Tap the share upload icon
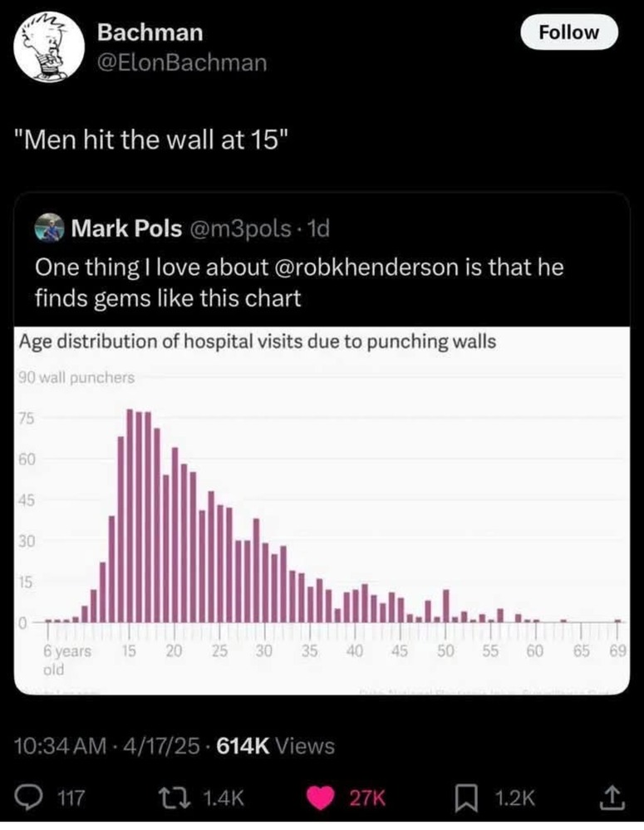This screenshot has height=830, width=644. 612,797
